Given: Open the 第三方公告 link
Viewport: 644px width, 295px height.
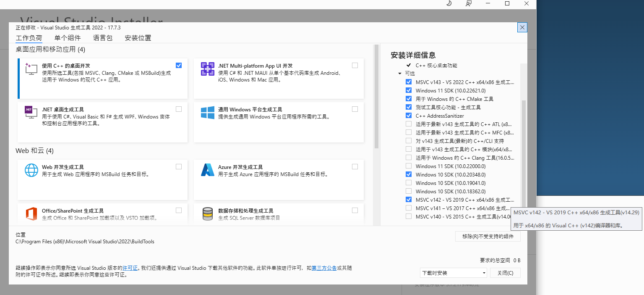Looking at the screenshot, I should (x=324, y=268).
